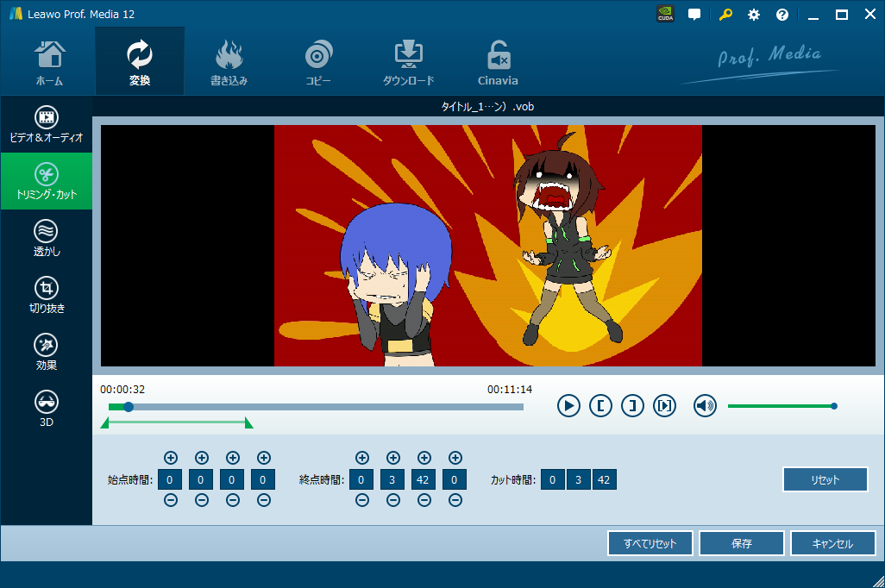Click the play trimmed segment icon
Viewport: 885px width, 588px height.
(664, 405)
